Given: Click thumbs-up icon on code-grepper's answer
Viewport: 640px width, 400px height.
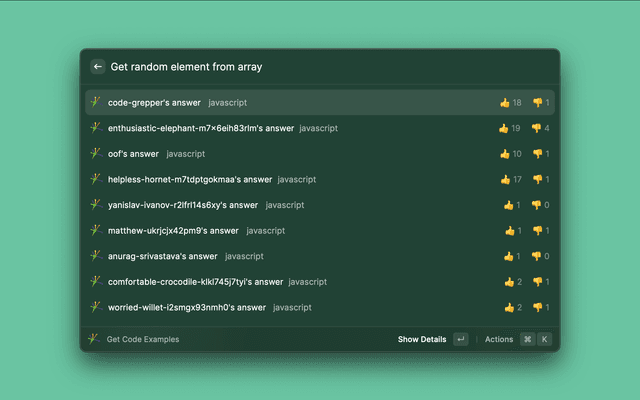Looking at the screenshot, I should click(x=505, y=103).
